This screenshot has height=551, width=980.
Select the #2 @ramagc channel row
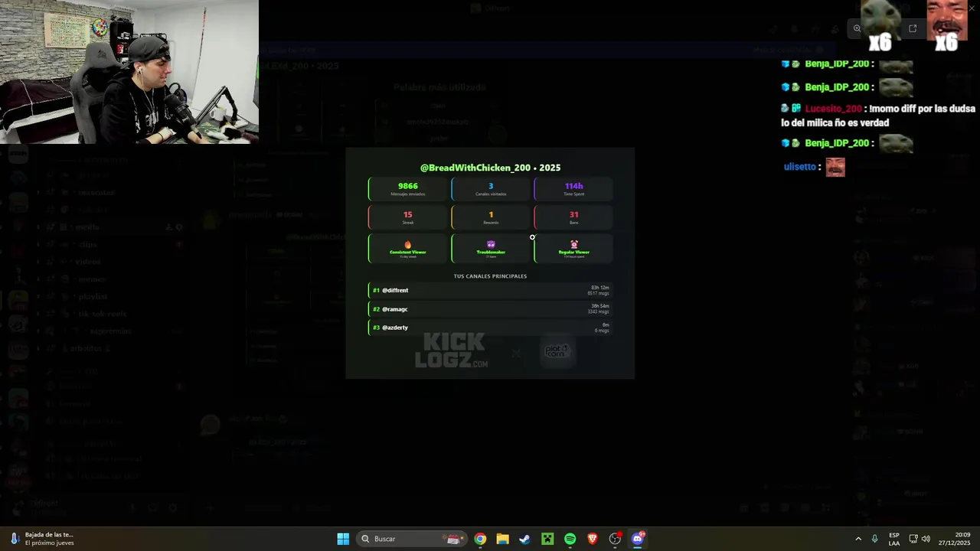(x=490, y=309)
